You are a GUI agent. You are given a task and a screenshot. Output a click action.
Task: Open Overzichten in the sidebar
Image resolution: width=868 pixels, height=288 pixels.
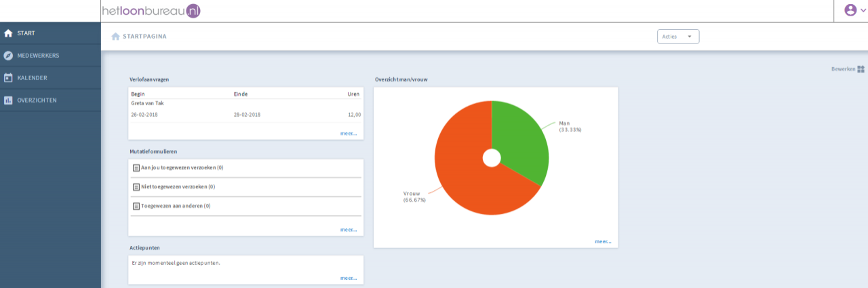[x=50, y=101]
